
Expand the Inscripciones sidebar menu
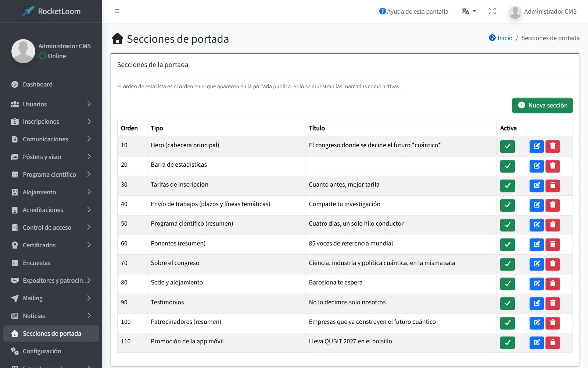51,121
